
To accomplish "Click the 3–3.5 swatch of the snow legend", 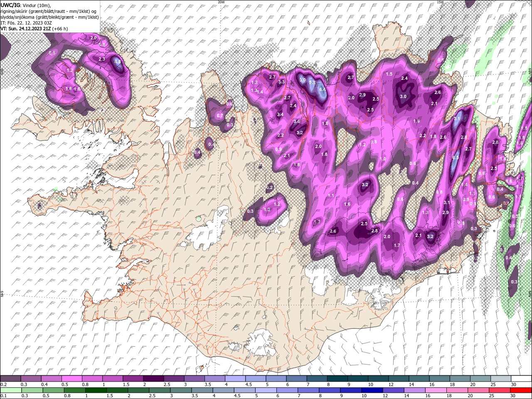I will tap(194, 379).
